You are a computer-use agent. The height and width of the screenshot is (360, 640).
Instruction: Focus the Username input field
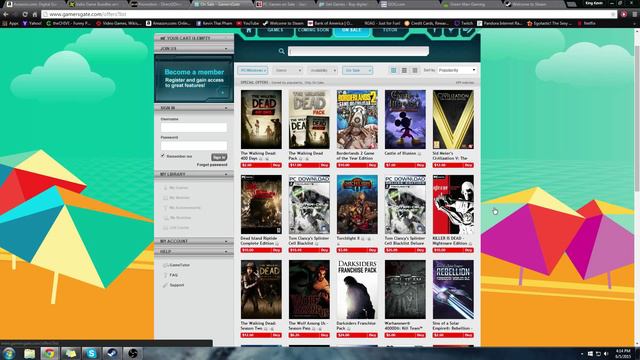[x=193, y=127]
